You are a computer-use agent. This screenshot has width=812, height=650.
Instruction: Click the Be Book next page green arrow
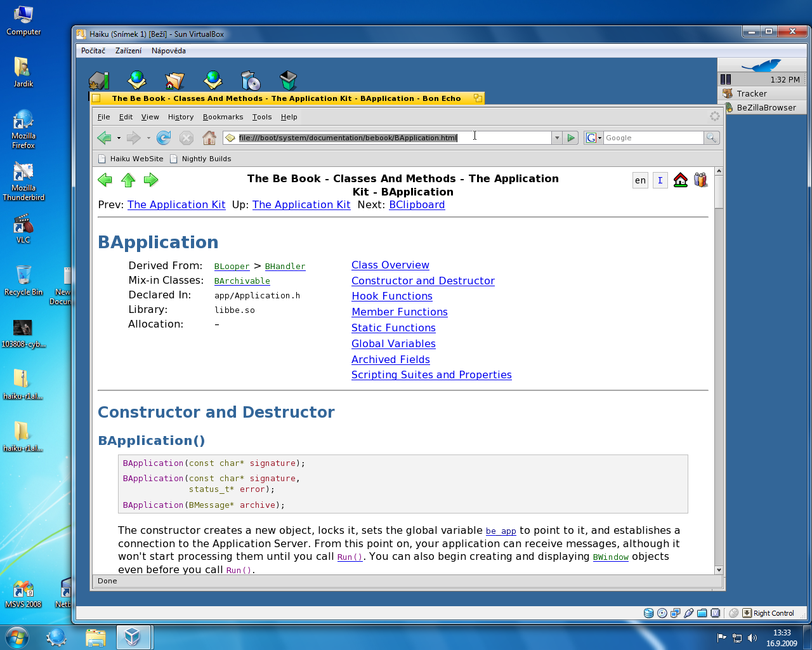point(151,180)
